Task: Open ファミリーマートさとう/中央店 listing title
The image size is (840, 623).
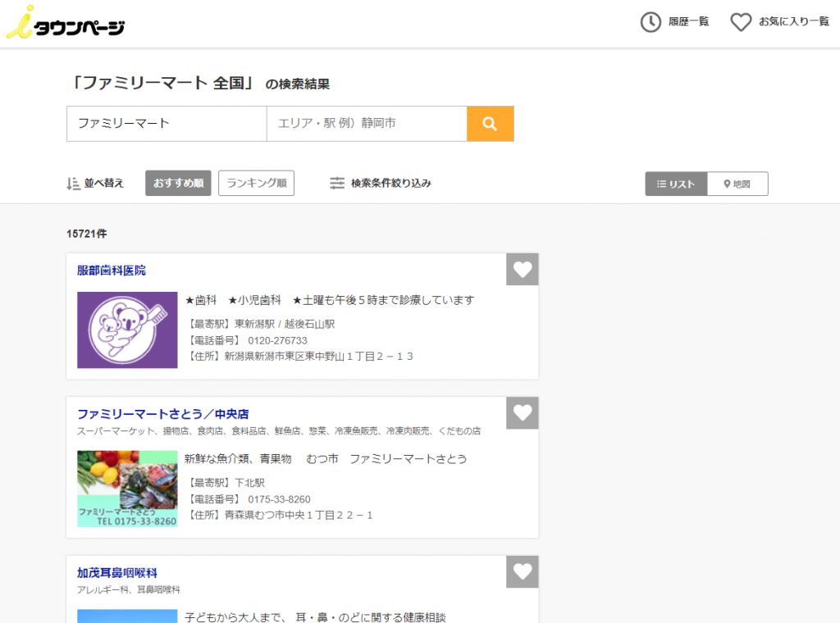Action: point(163,414)
